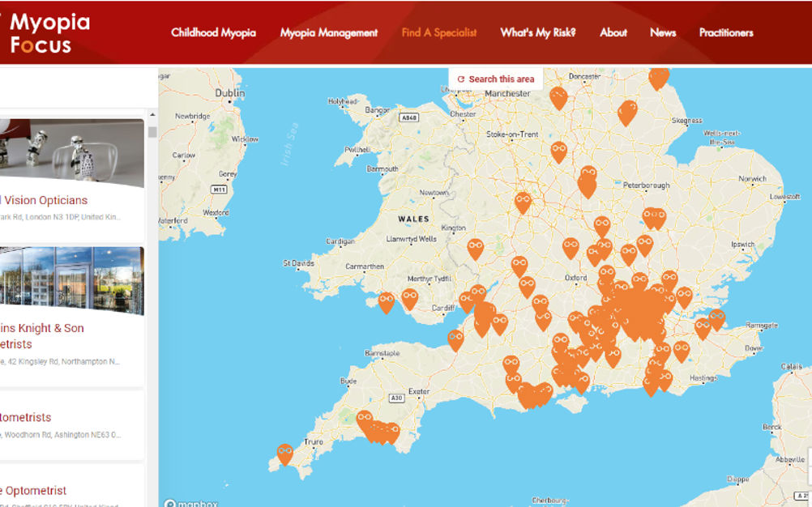Screen dimensions: 812x507
Task: Click the Dublin label on the map
Action: tap(230, 92)
